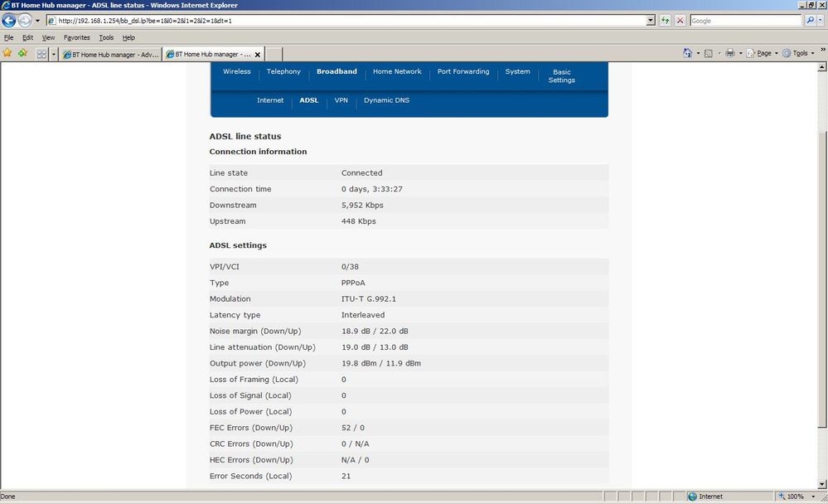Viewport: 828px width, 504px height.
Task: Click the 'ADSL line status' heading
Action: click(245, 136)
